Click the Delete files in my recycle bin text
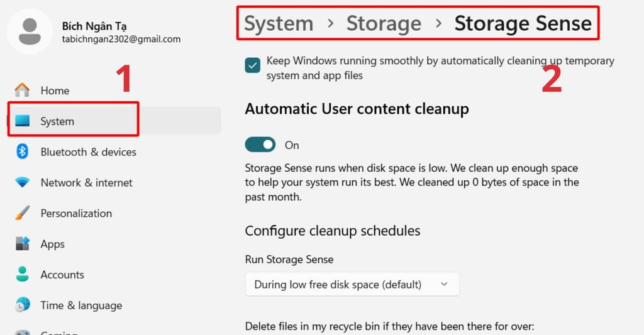The image size is (644, 335). coord(389,326)
